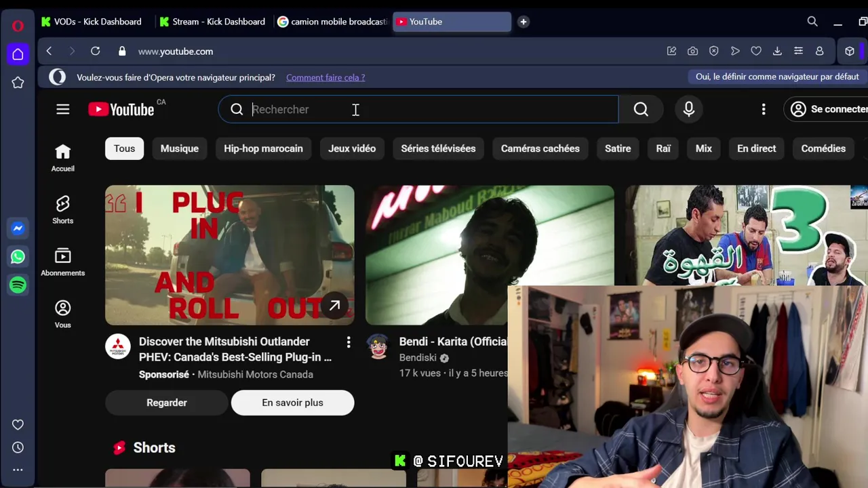Open bookmarks star in Opera sidebar
The height and width of the screenshot is (488, 868).
(18, 83)
